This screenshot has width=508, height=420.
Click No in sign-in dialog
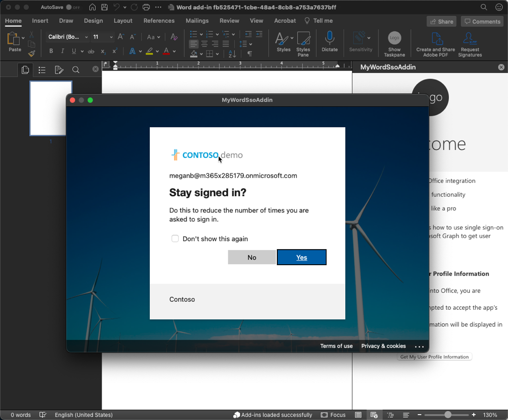(252, 257)
